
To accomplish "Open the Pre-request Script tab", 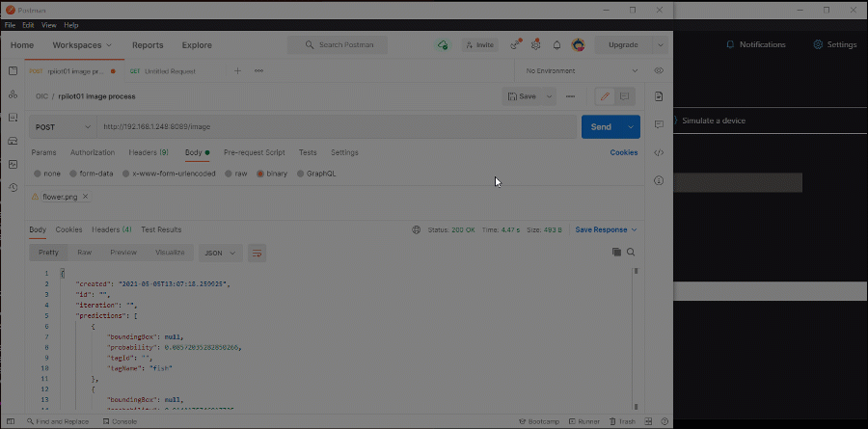I will click(254, 152).
